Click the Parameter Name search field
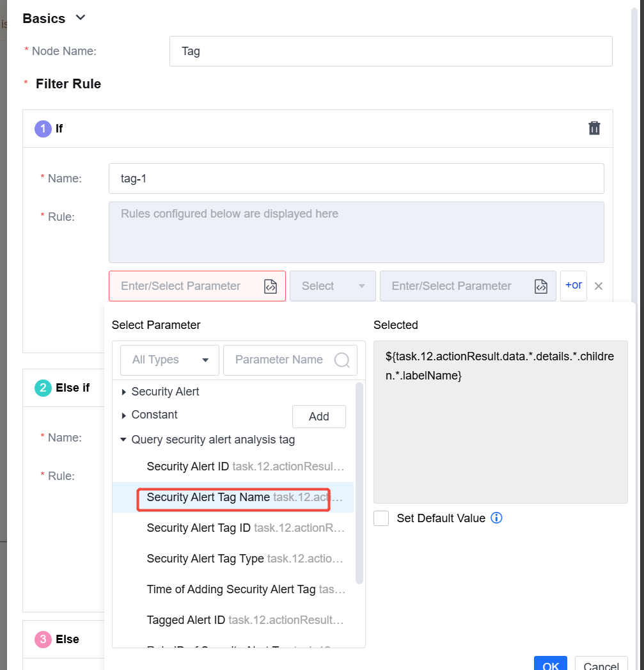This screenshot has width=644, height=670. click(290, 360)
